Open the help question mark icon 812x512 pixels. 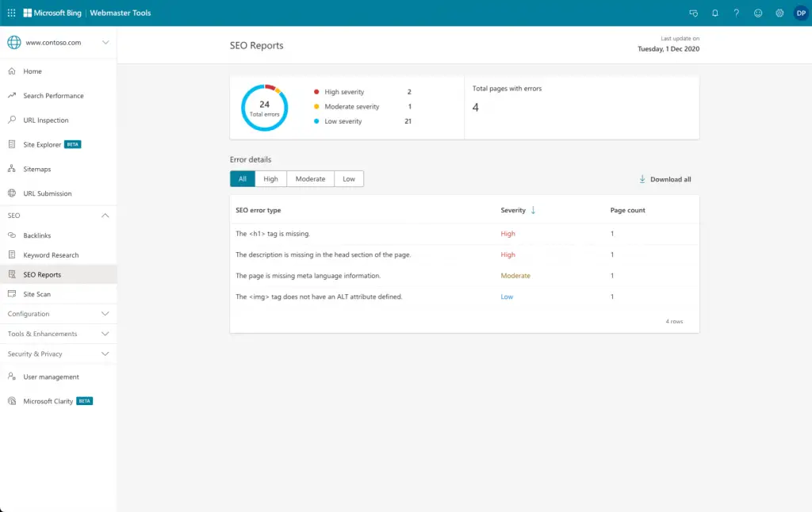pyautogui.click(x=737, y=13)
